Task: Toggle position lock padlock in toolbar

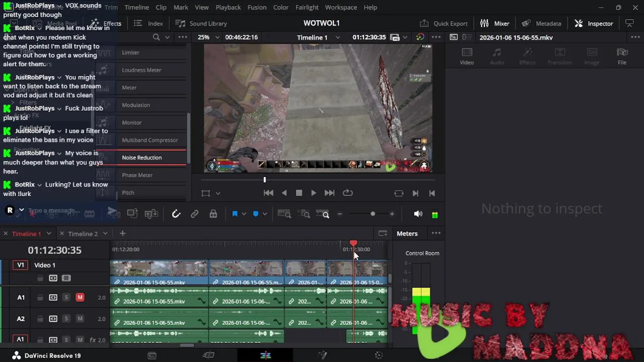Action: point(213,214)
